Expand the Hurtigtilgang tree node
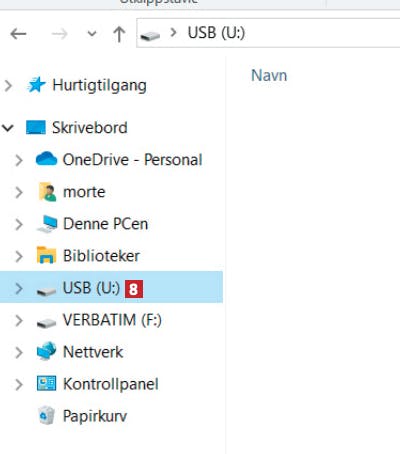400x454 pixels. click(x=8, y=86)
